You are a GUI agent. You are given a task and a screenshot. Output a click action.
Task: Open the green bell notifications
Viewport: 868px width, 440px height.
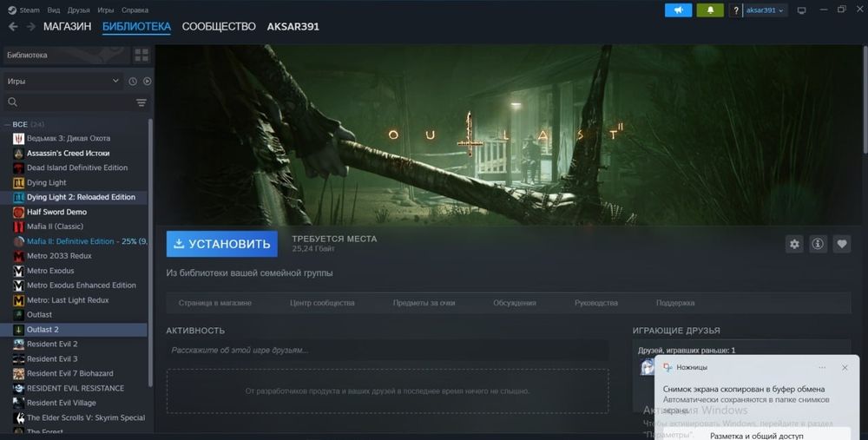coord(710,10)
